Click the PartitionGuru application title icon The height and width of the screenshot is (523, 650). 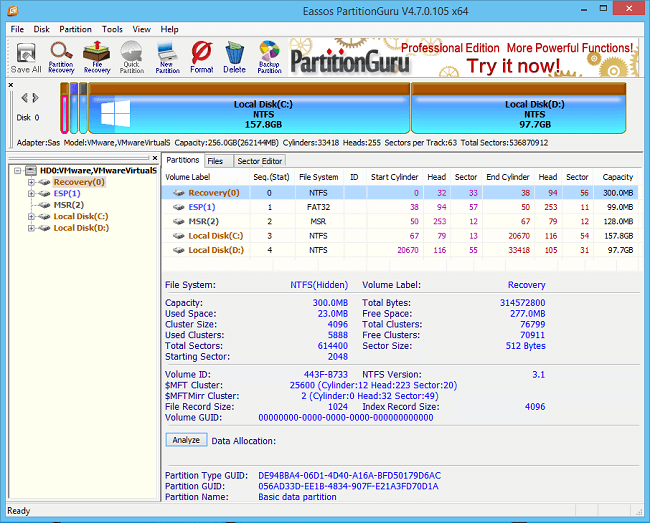[13, 10]
